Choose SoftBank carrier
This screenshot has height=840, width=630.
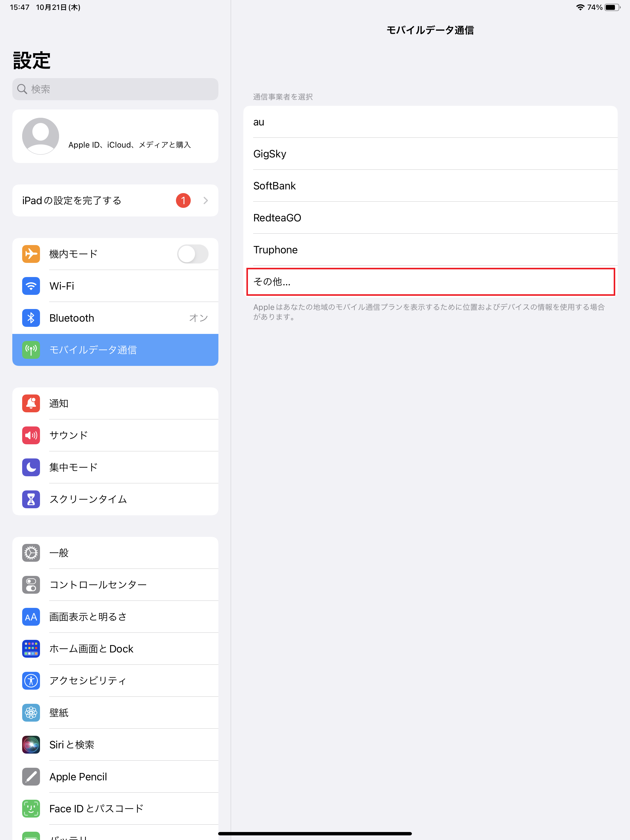tap(430, 186)
